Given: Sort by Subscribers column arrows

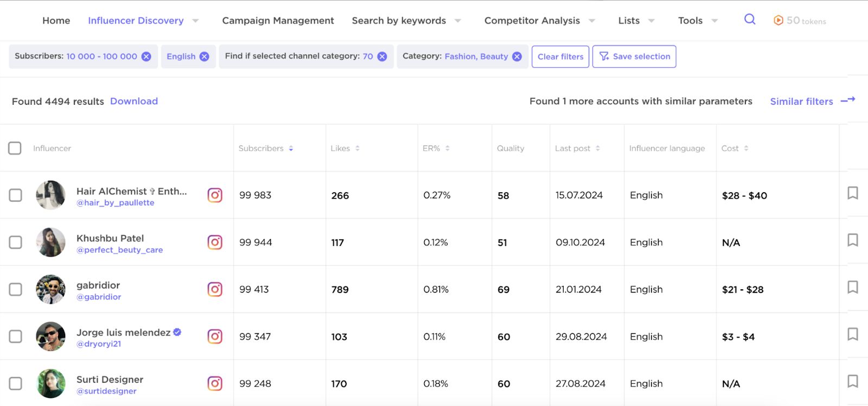Looking at the screenshot, I should 291,149.
